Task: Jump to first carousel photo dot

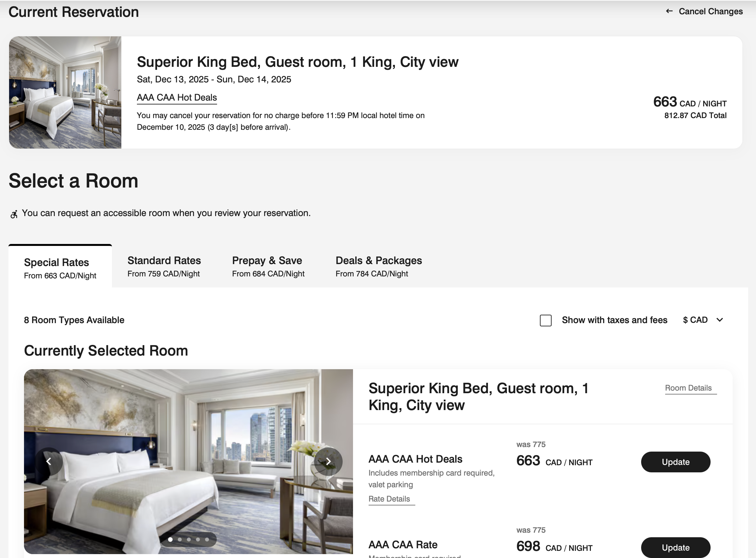Action: (x=170, y=540)
